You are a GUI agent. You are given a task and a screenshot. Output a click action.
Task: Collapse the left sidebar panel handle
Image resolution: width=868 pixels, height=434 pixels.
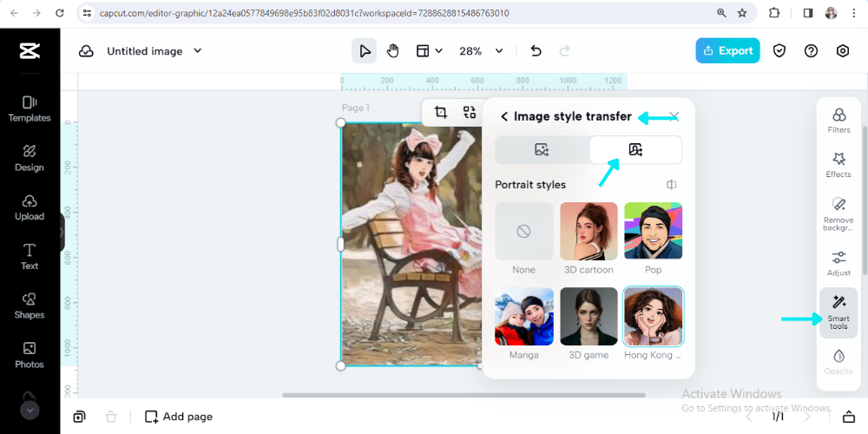[x=62, y=233]
